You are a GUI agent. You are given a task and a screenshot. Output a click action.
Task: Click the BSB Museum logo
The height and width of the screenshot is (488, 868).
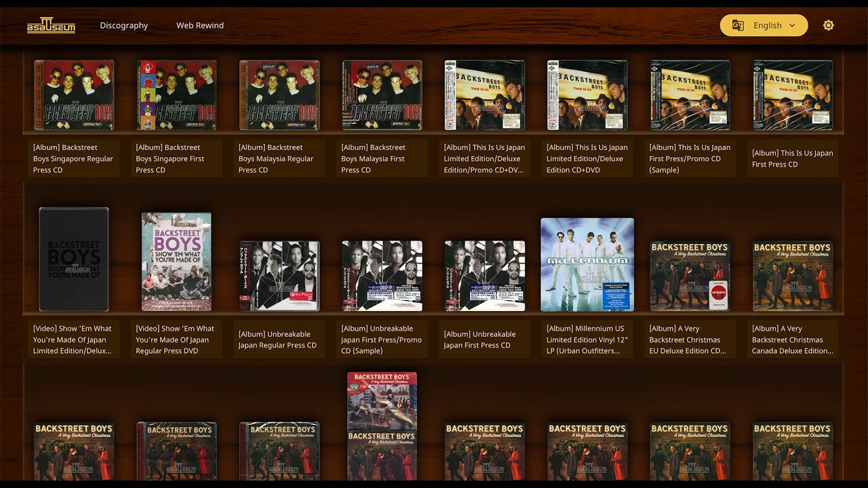tap(51, 25)
